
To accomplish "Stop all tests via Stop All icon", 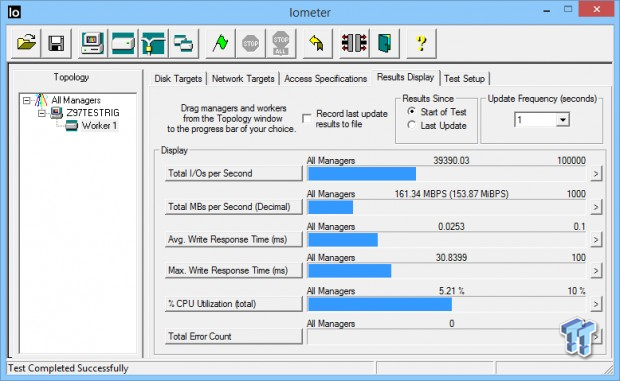I will [x=281, y=43].
